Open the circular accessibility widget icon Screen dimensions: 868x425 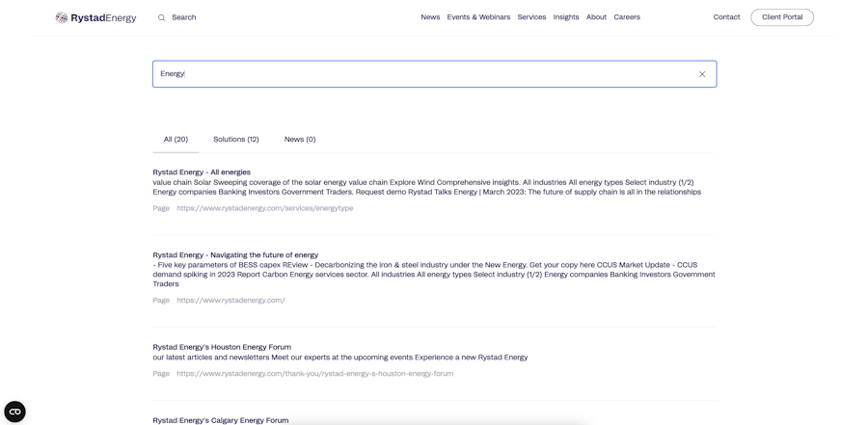tap(14, 412)
